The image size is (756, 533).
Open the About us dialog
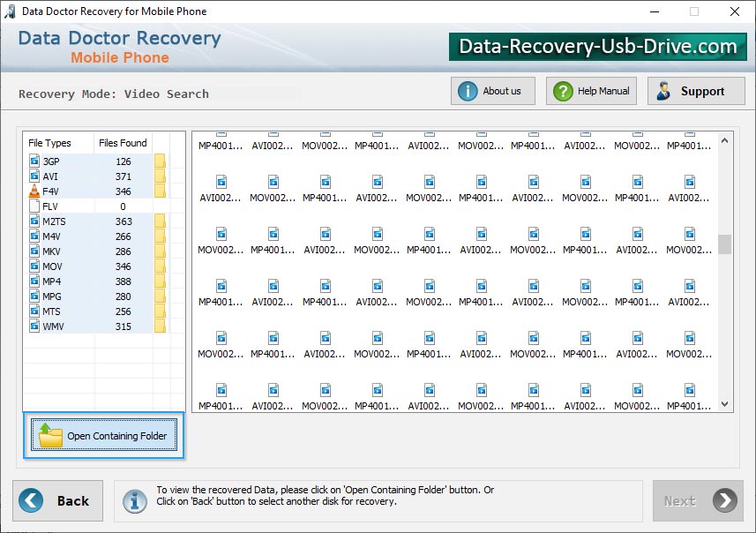(x=493, y=91)
